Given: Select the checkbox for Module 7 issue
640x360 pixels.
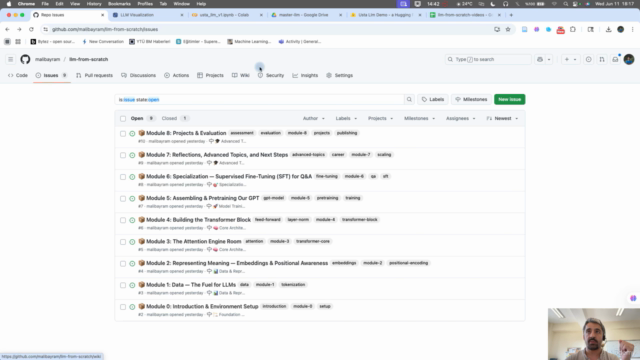Looking at the screenshot, I should pos(123,155).
